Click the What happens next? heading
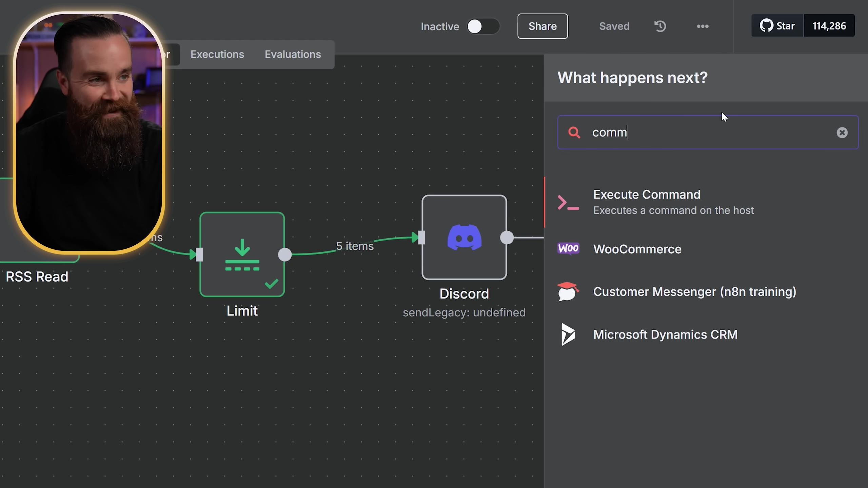The image size is (868, 488). (633, 78)
